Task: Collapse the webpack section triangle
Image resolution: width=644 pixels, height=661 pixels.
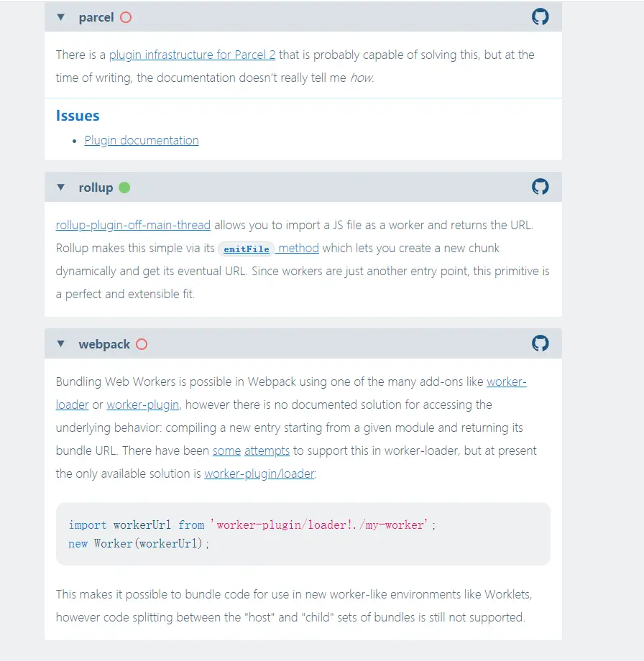Action: (x=60, y=344)
